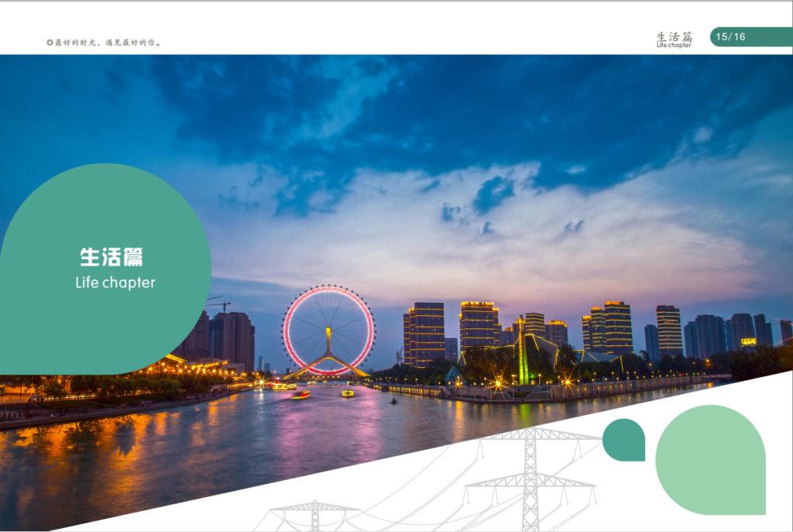The height and width of the screenshot is (532, 793).
Task: Click the bold '生活篇' title in green circle
Action: [x=112, y=257]
